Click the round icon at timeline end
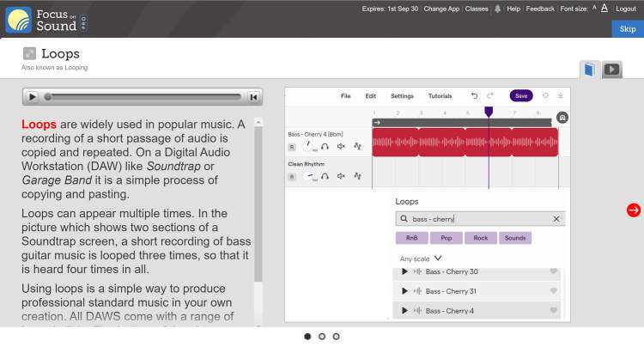The width and height of the screenshot is (644, 353). click(562, 118)
